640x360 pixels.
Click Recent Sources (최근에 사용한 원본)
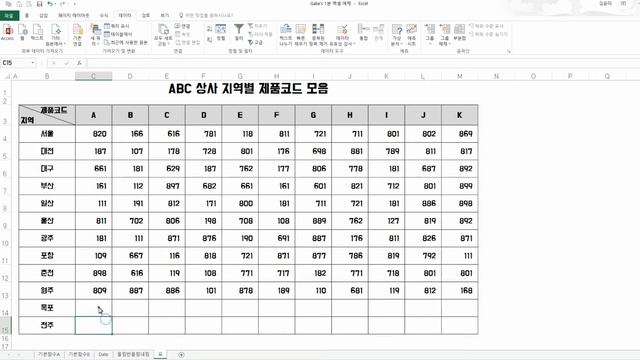pos(125,42)
